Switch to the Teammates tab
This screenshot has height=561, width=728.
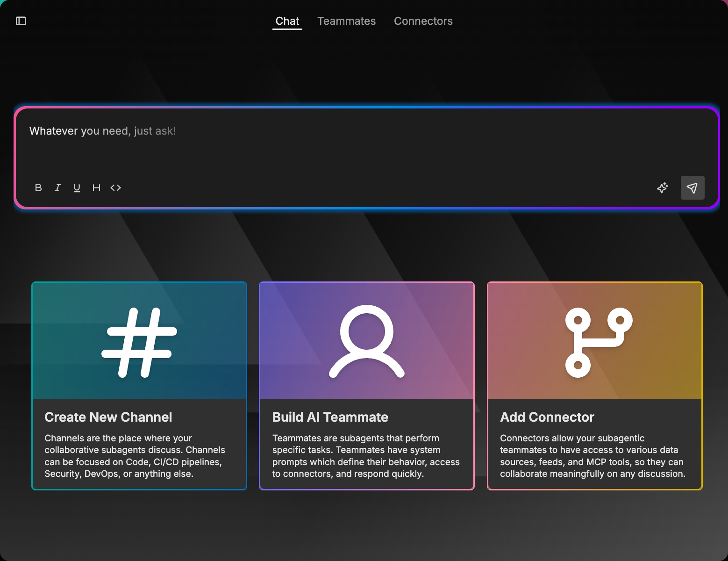(x=347, y=21)
